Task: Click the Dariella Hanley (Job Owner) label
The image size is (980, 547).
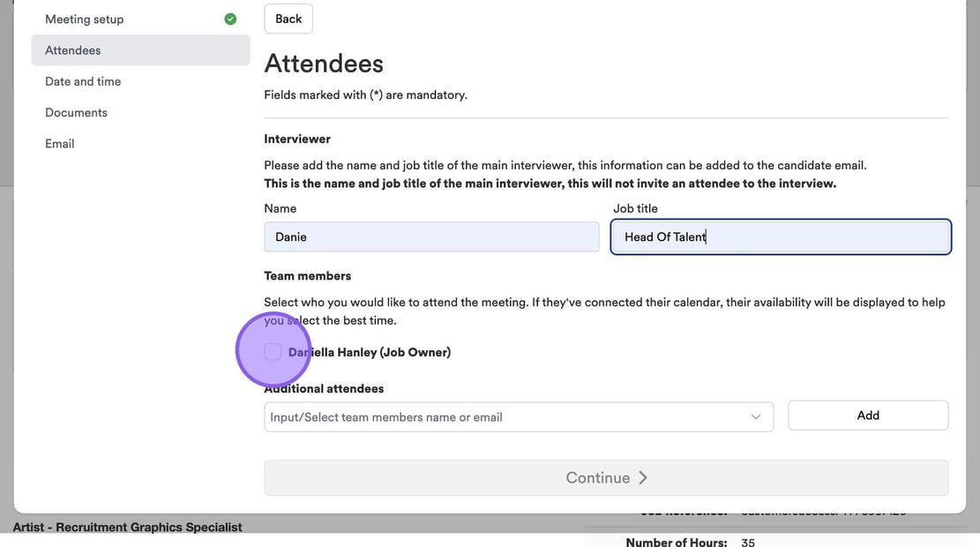Action: (370, 352)
